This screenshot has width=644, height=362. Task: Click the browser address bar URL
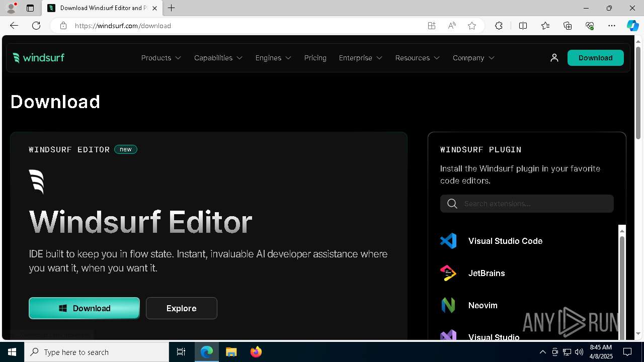[x=123, y=26]
